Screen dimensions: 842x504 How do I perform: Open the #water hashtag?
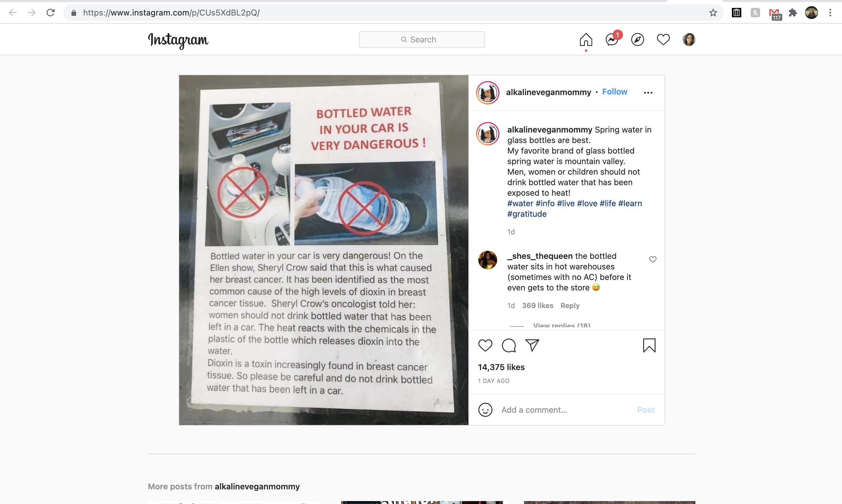(x=519, y=203)
